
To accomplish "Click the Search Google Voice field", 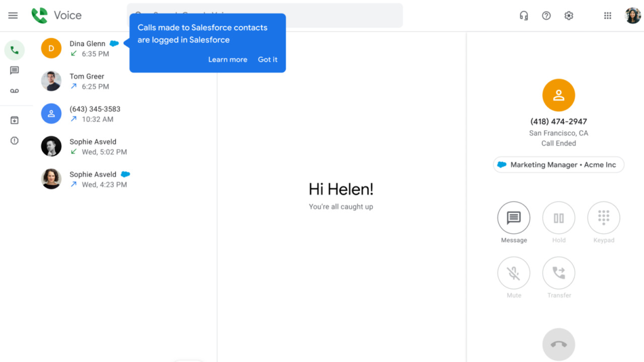I will tap(265, 16).
